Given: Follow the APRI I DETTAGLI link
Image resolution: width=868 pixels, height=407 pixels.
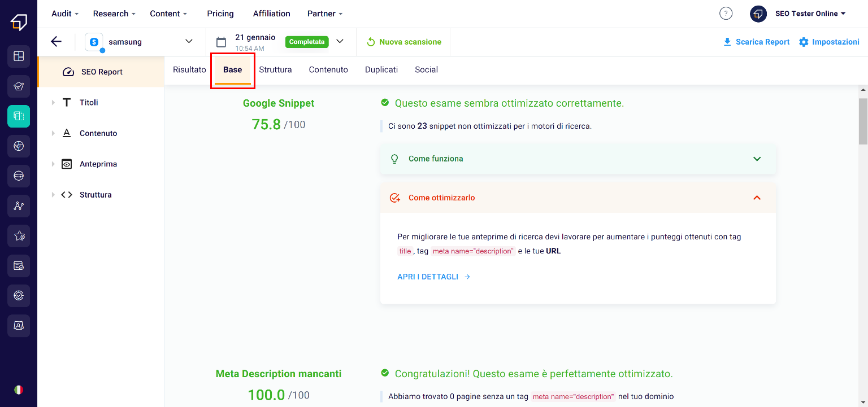Looking at the screenshot, I should [x=433, y=277].
